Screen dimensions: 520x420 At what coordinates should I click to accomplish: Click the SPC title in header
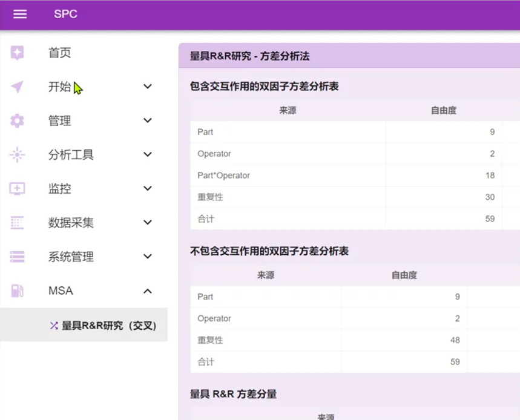click(x=65, y=14)
